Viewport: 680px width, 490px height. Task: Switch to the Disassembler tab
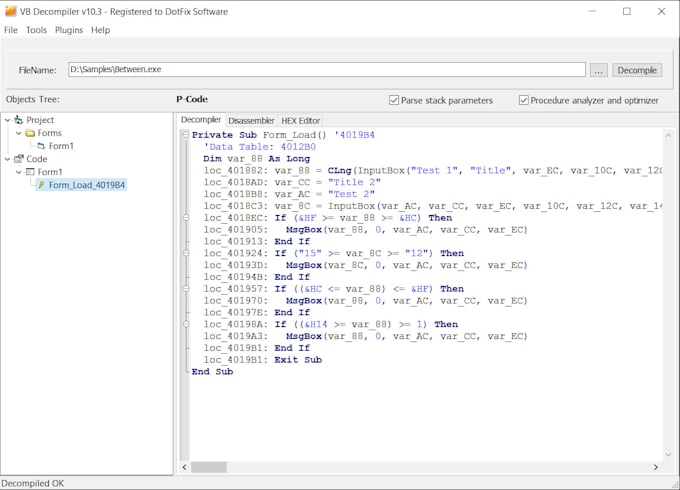point(251,121)
